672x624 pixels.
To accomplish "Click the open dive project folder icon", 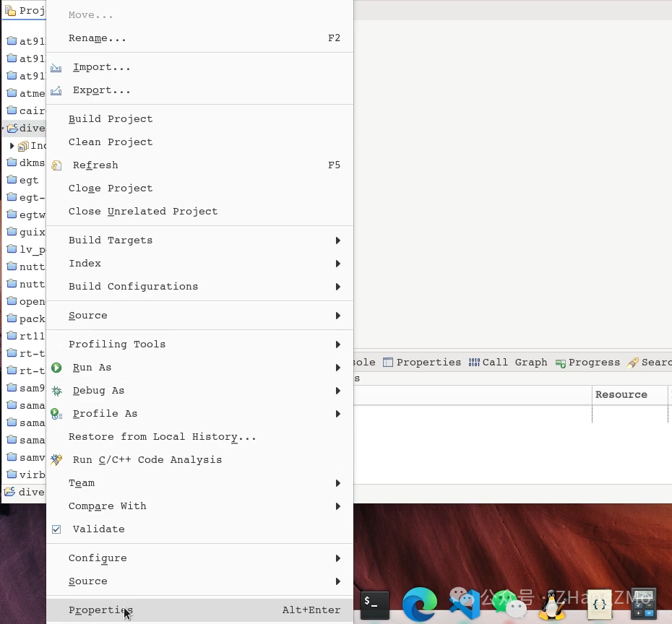I will coord(12,128).
